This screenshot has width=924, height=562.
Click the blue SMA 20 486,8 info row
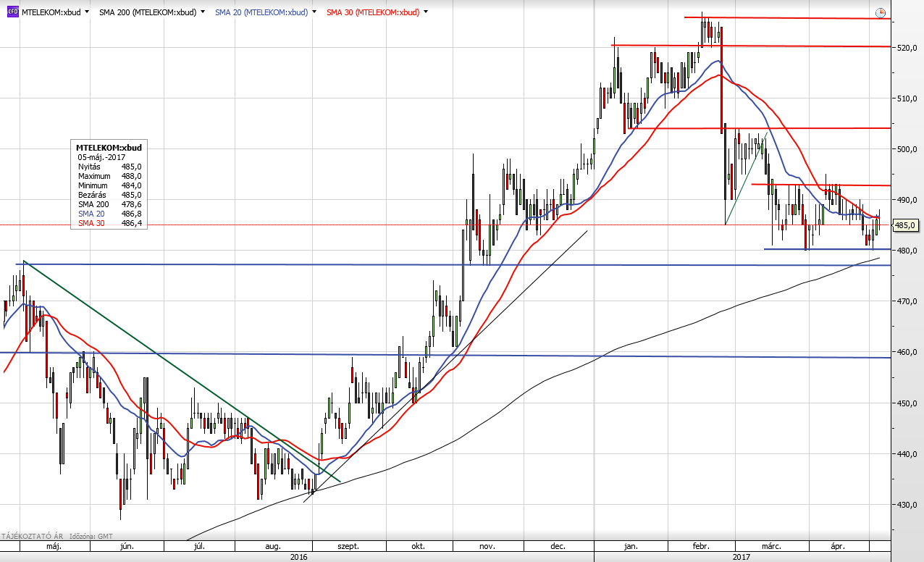pyautogui.click(x=109, y=214)
